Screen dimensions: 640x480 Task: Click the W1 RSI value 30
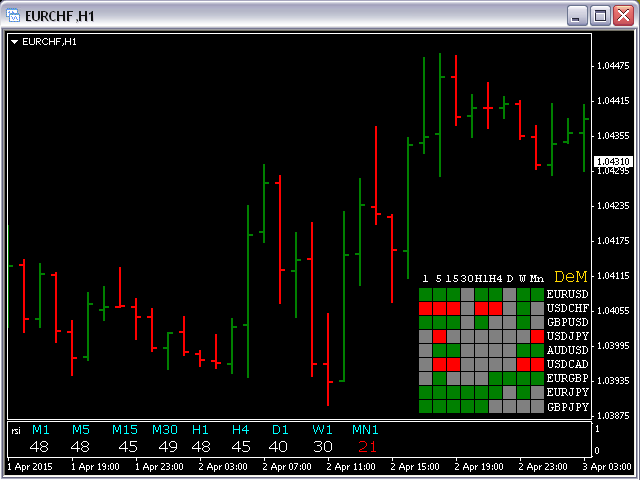322,447
